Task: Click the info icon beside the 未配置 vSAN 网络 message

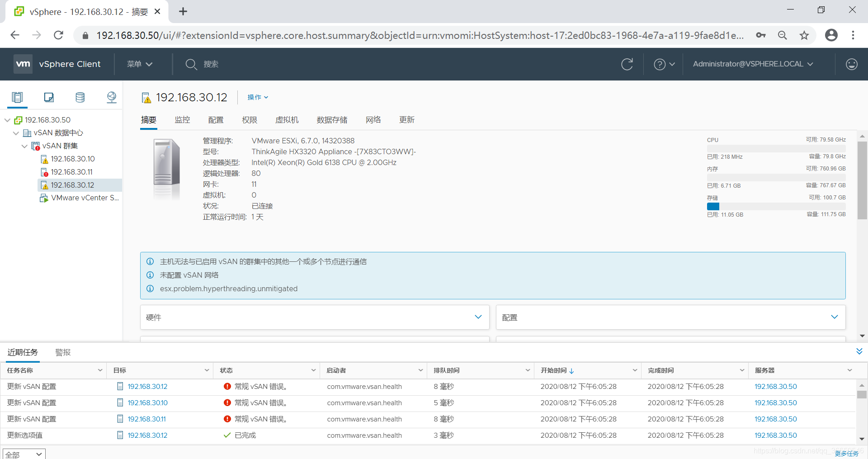Action: [x=150, y=275]
